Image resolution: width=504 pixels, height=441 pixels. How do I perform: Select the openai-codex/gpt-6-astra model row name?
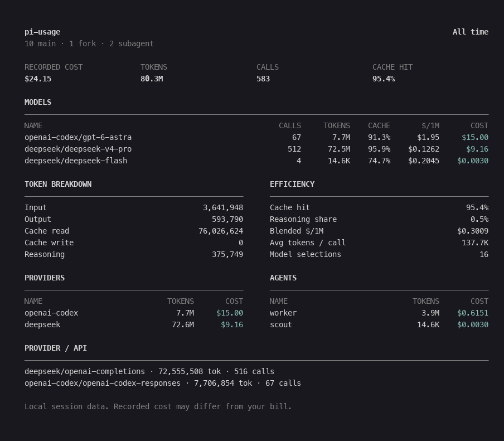[x=78, y=137]
